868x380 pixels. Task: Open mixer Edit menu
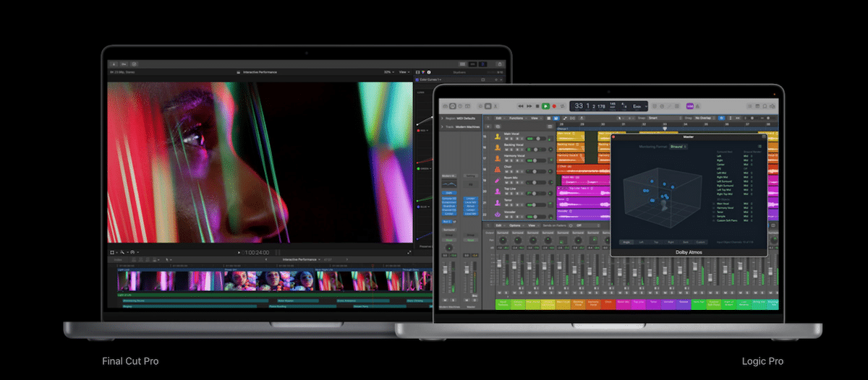click(499, 225)
